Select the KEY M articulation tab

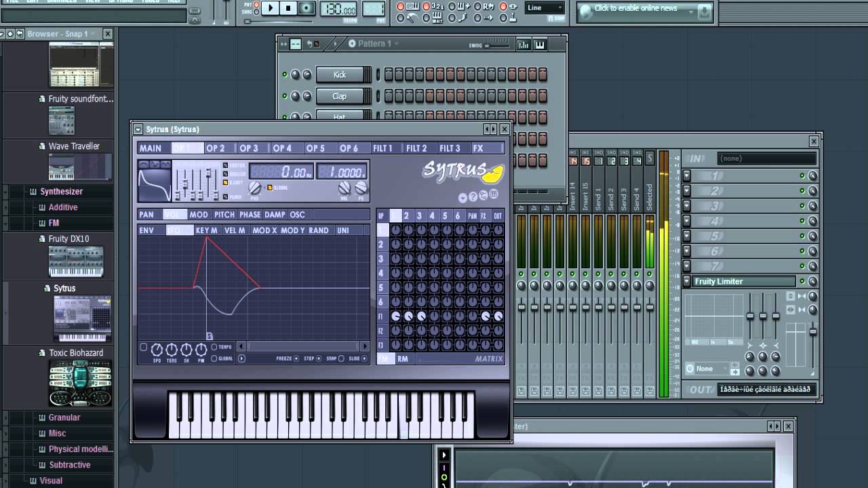pos(207,230)
